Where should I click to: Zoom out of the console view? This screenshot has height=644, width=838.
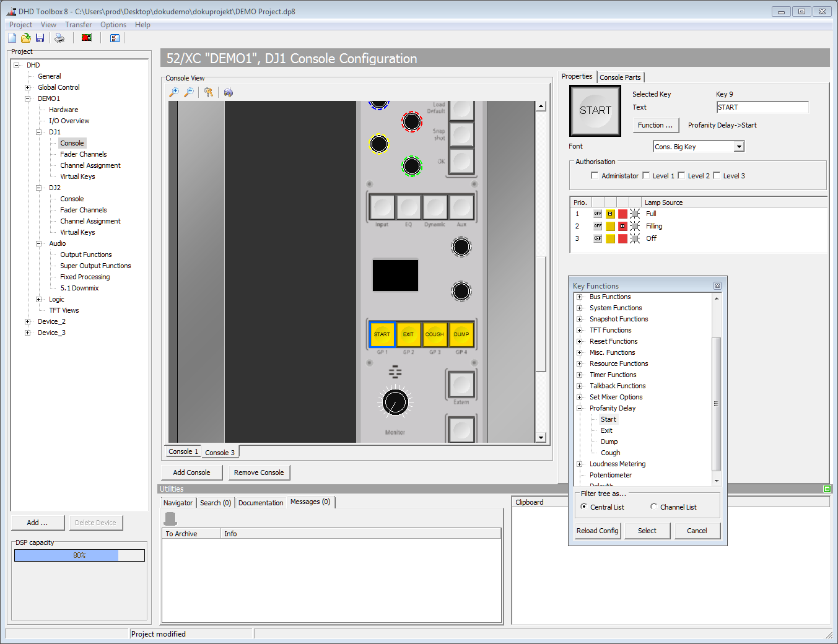(x=189, y=92)
